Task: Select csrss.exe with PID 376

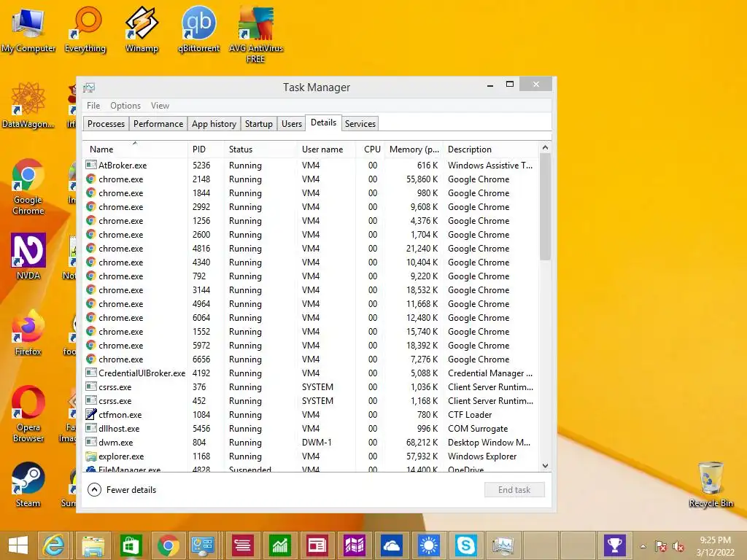Action: point(311,387)
